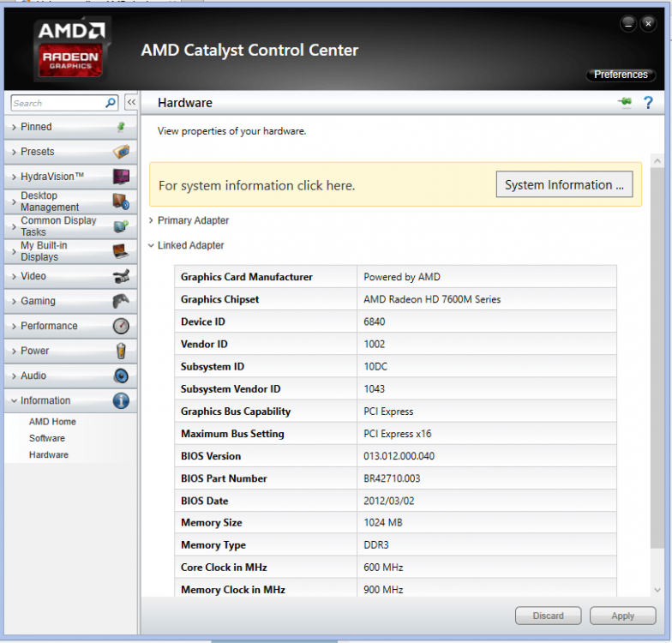
Task: Click the Performance gauge icon
Action: [x=122, y=326]
